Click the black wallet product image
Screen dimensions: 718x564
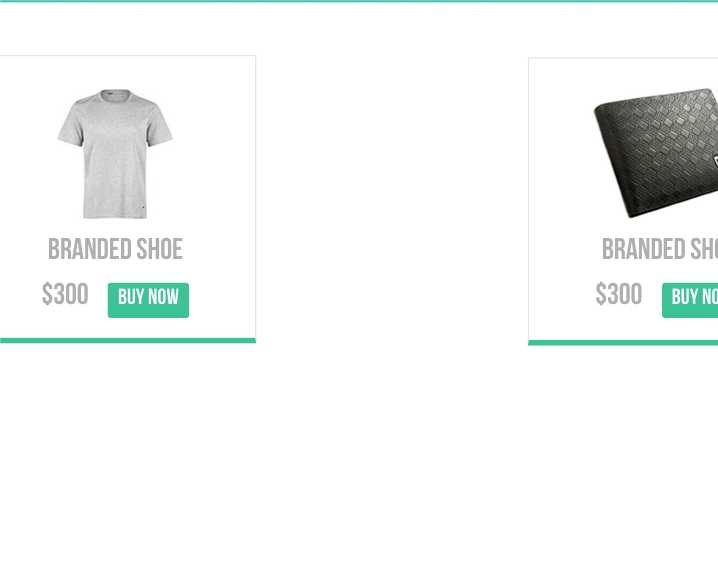[x=656, y=153]
